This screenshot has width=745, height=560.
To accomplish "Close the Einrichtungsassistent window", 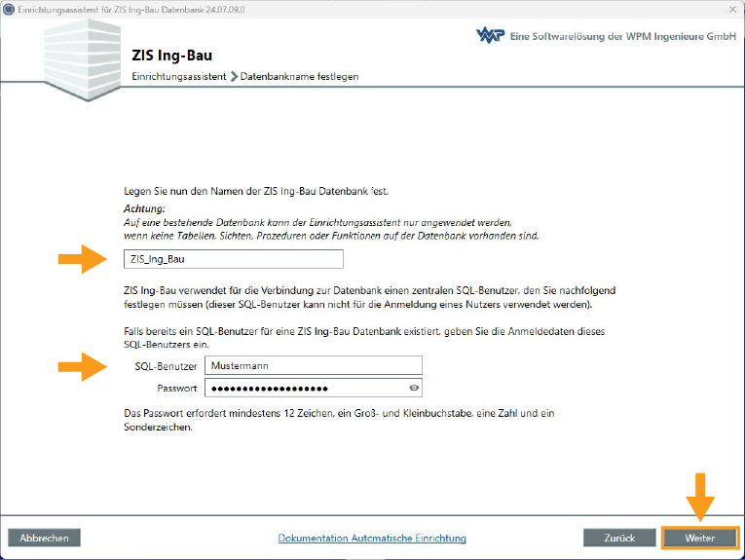I will [x=732, y=9].
